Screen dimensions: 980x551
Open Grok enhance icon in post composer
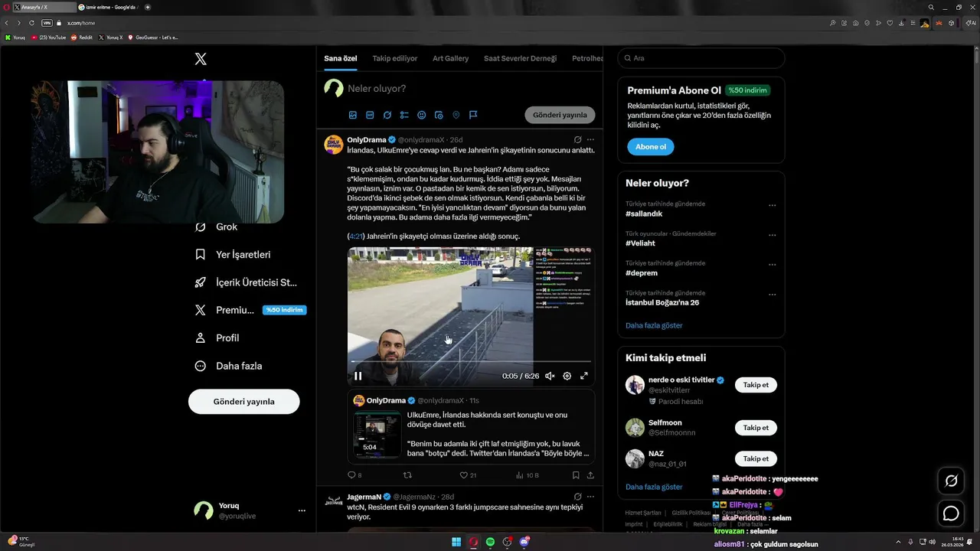click(x=387, y=115)
